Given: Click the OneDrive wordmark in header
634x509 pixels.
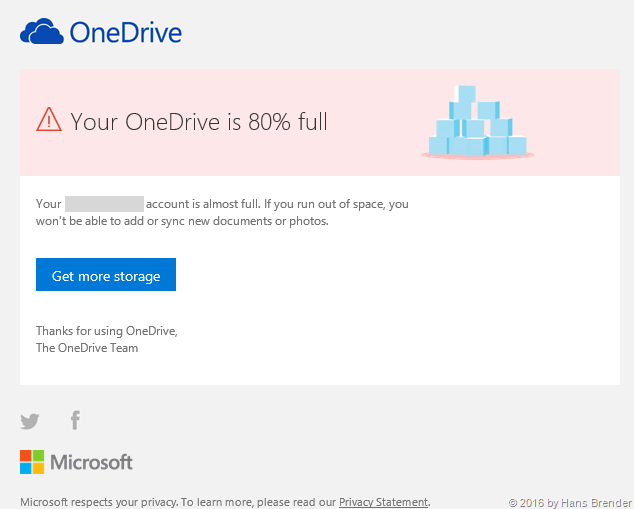Looking at the screenshot, I should pyautogui.click(x=125, y=33).
